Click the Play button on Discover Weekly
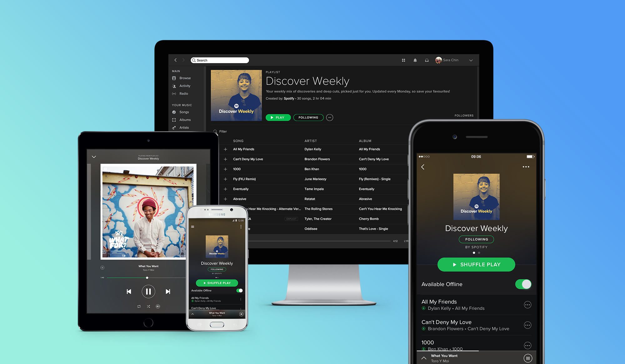The height and width of the screenshot is (364, 625). tap(277, 117)
